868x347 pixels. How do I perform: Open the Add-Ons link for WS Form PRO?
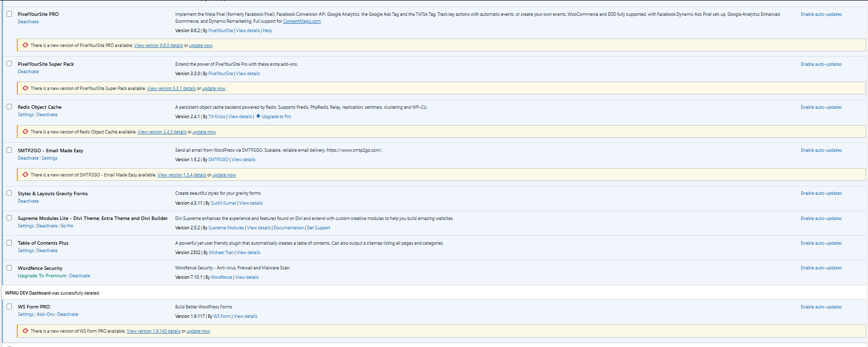46,314
